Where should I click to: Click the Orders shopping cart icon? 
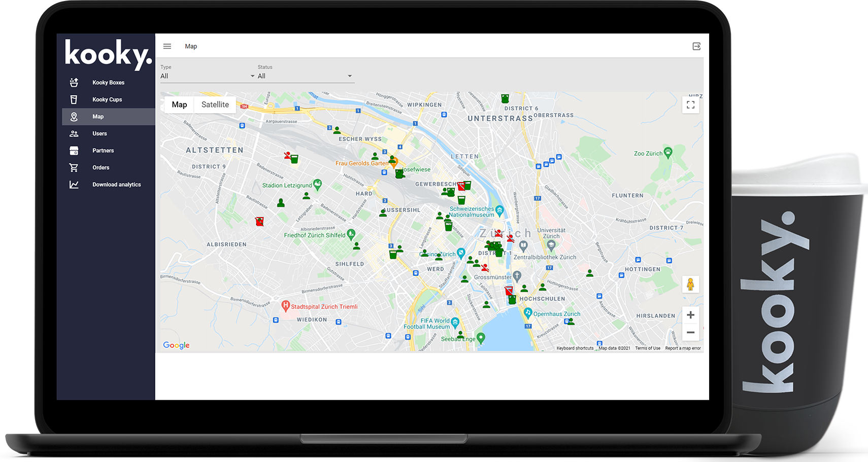(74, 167)
